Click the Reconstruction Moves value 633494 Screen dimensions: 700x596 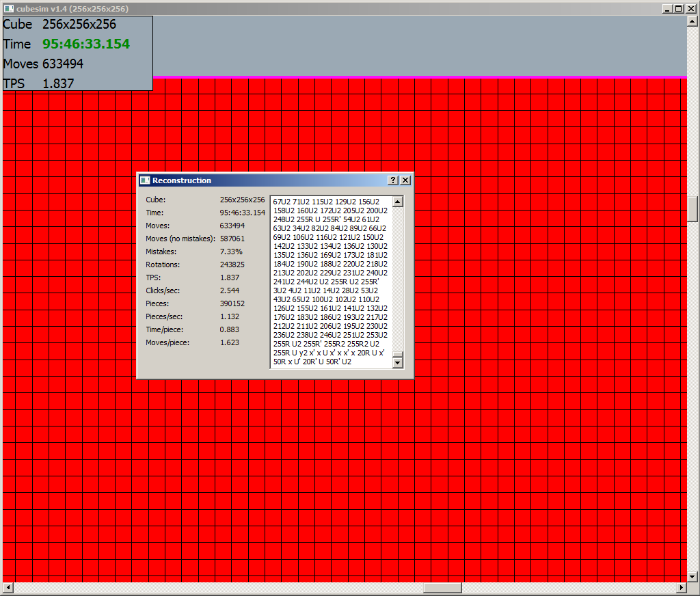232,226
